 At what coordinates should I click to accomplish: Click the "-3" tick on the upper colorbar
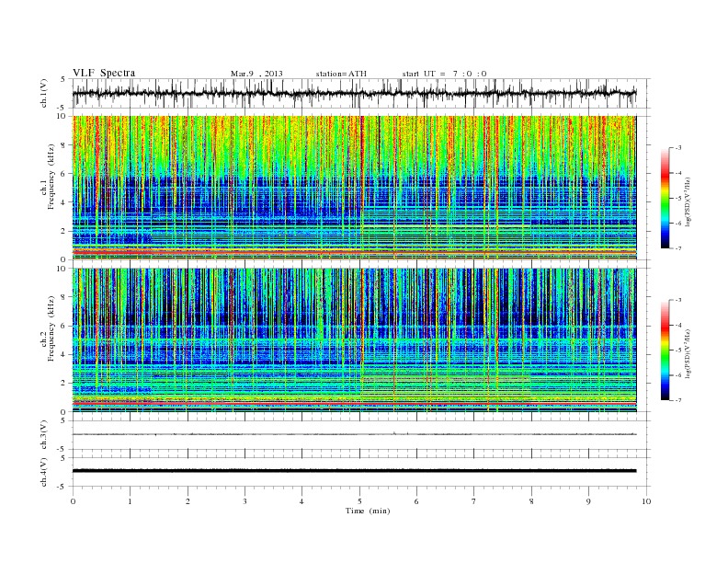678,148
